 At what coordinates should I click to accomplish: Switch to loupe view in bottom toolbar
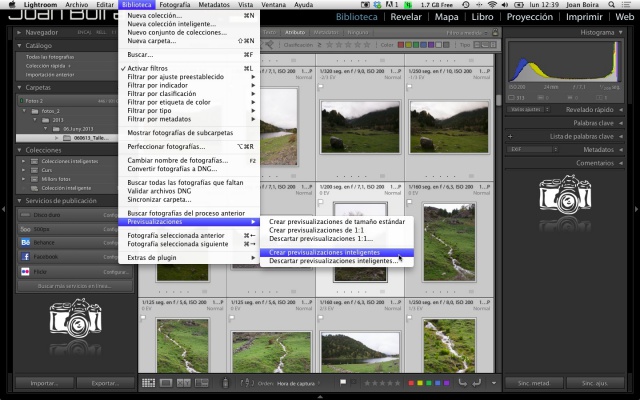click(x=166, y=383)
